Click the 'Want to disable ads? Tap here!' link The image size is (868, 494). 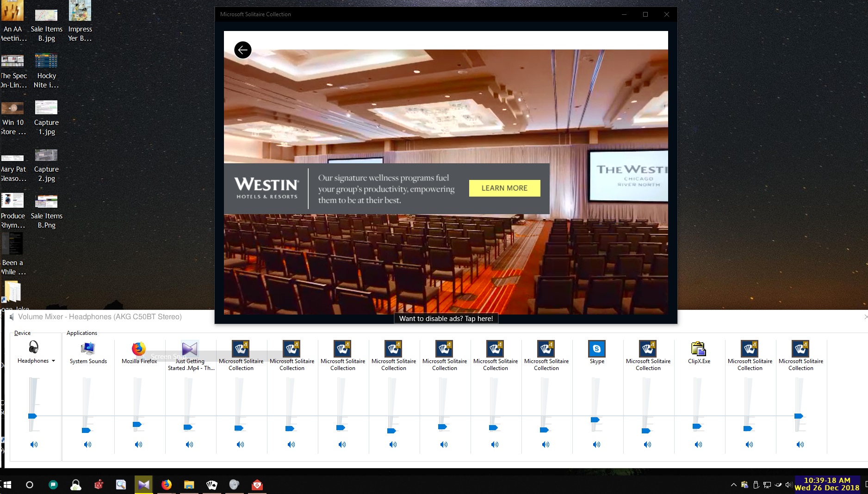(x=446, y=318)
